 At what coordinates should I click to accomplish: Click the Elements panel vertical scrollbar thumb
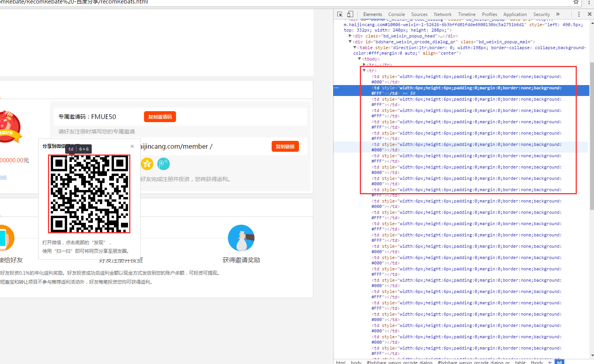592,136
